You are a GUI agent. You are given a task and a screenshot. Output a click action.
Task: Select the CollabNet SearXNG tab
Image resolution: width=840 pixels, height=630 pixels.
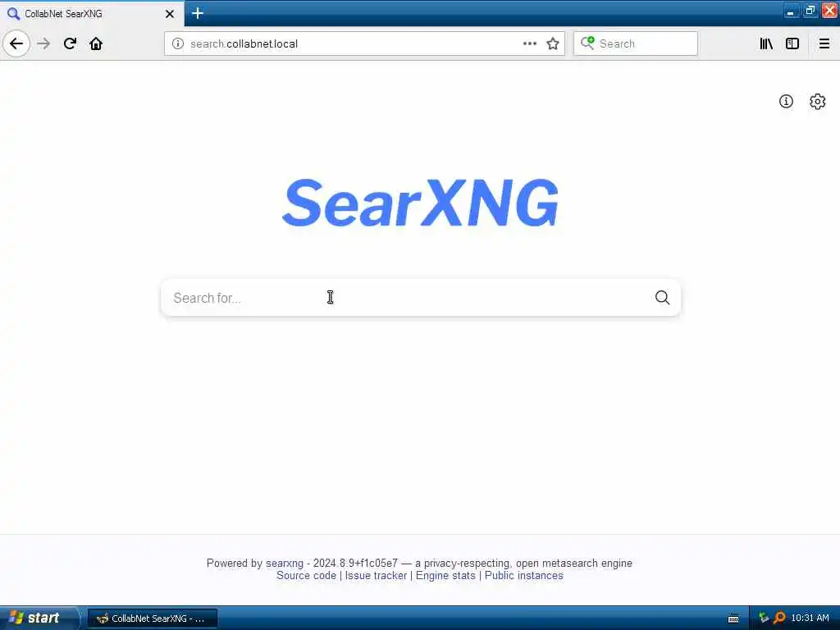pos(91,13)
